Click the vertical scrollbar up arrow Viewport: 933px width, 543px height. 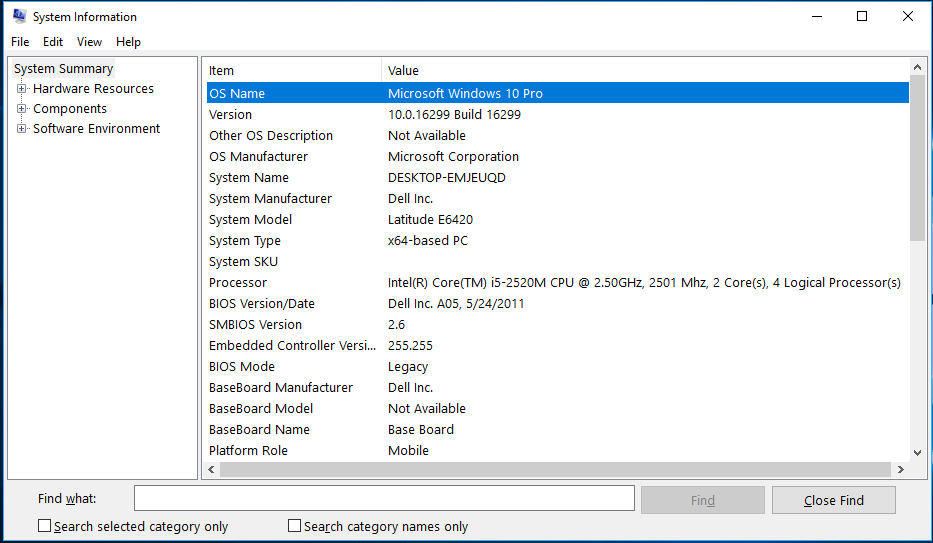tap(917, 67)
